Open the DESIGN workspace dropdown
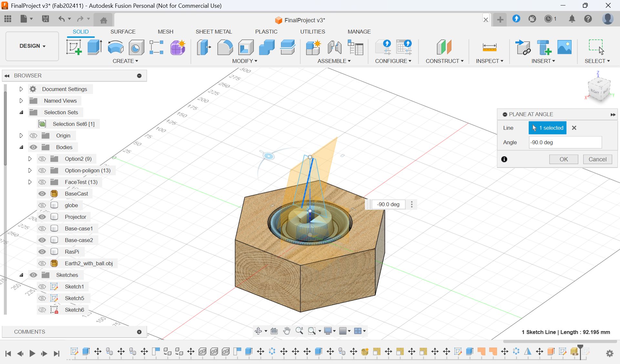The image size is (620, 364). click(x=32, y=46)
